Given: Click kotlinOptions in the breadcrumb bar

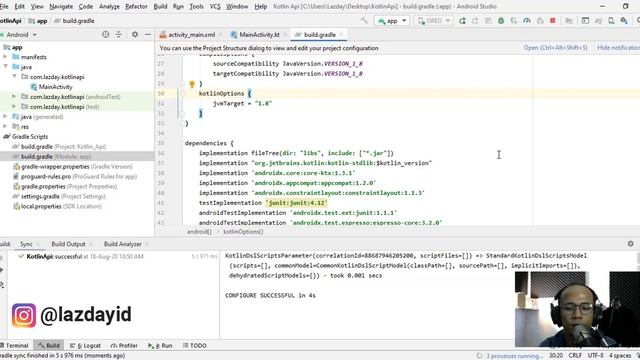Looking at the screenshot, I should [x=243, y=231].
